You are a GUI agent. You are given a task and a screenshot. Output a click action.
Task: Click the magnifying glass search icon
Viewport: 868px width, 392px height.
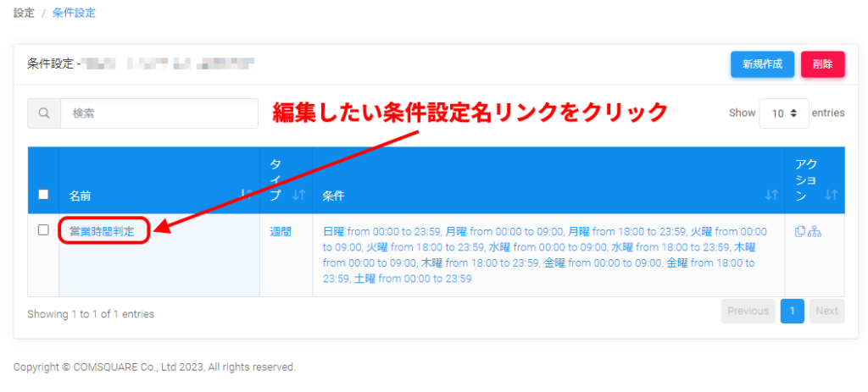coord(44,113)
